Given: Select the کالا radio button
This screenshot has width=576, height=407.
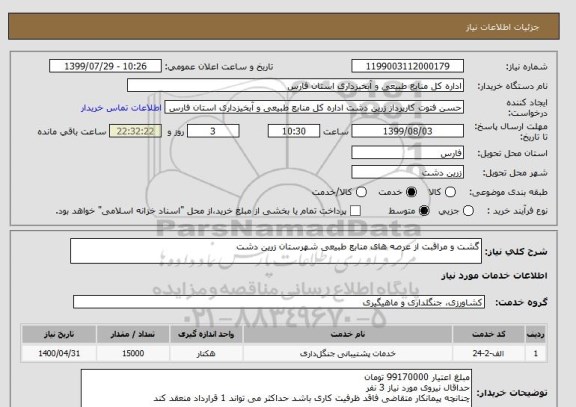Looking at the screenshot, I should click(450, 192).
